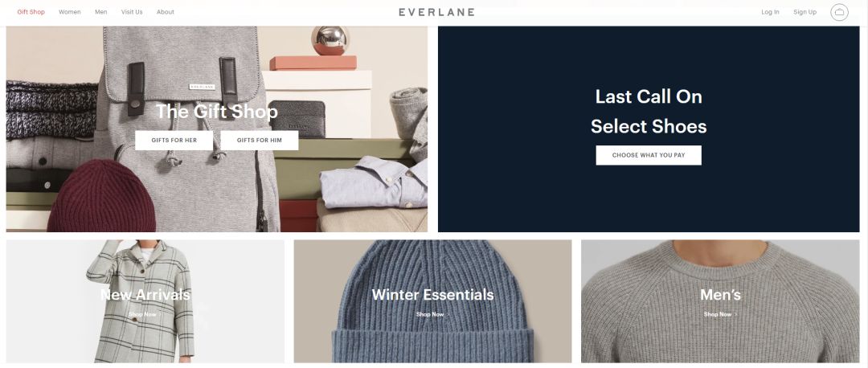Click Choose What You Pay button
Viewport: 868px width, 368px height.
tap(649, 156)
